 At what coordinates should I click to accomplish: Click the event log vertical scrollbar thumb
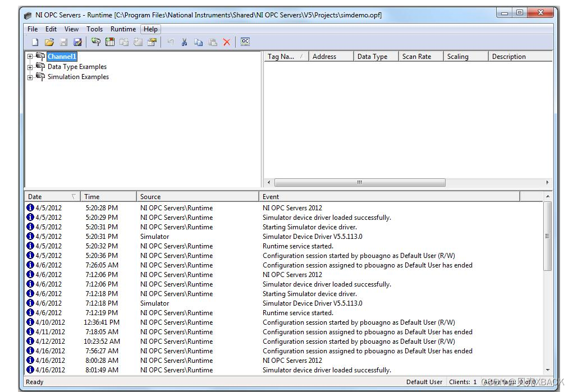(x=547, y=236)
